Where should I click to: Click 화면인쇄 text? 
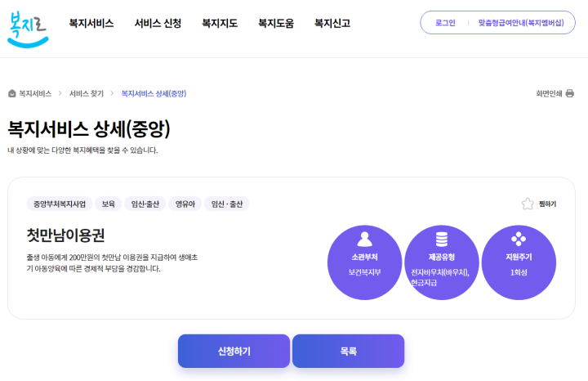[549, 93]
